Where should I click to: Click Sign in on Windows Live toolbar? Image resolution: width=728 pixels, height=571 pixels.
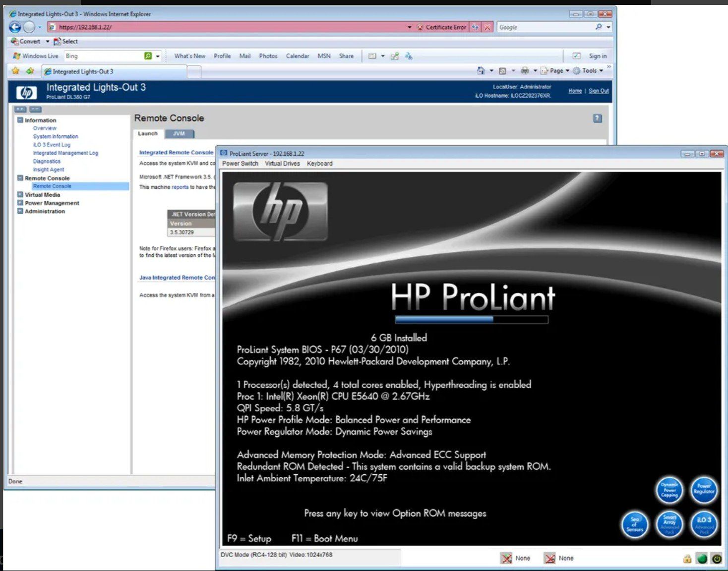point(598,56)
